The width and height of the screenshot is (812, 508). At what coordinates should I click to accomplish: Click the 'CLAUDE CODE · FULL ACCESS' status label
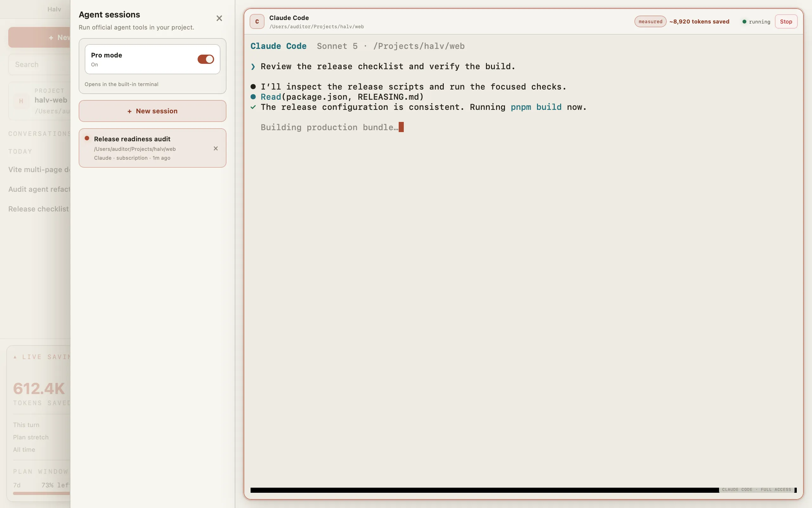coord(756,490)
